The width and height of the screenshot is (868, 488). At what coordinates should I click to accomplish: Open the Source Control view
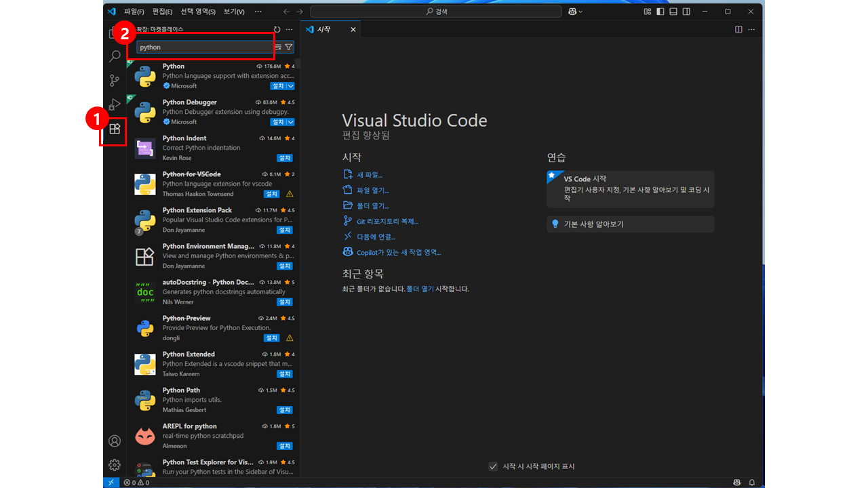[115, 81]
